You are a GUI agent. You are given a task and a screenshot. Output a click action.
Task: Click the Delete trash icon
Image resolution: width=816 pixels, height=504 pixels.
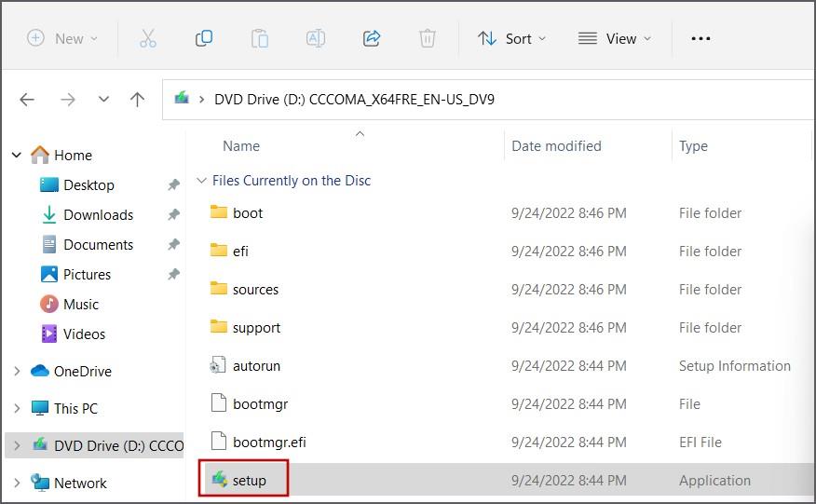[428, 38]
